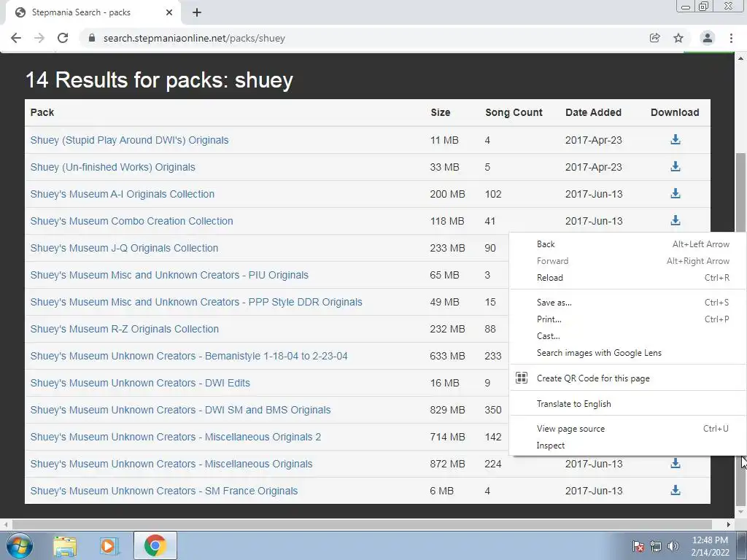The width and height of the screenshot is (747, 560).
Task: Open Shuey's Museum Combo Creation Collection link
Action: pyautogui.click(x=131, y=221)
